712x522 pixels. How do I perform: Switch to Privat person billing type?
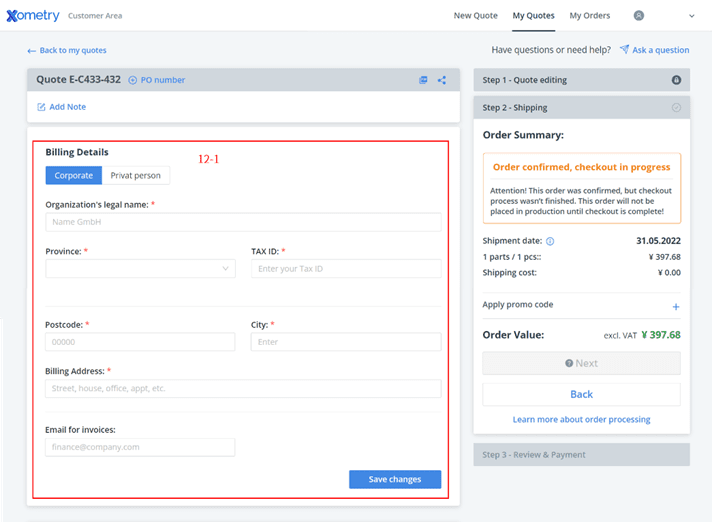point(135,175)
